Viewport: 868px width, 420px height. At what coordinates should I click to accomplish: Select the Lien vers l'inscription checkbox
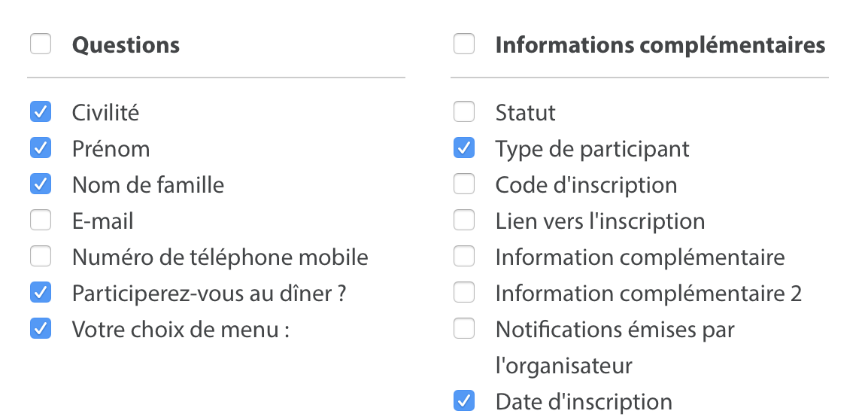coord(464,221)
